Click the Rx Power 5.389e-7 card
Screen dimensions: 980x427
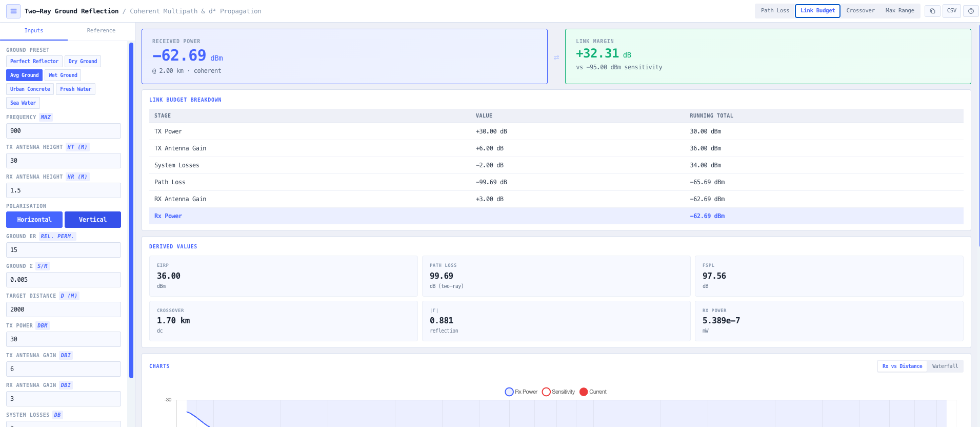click(x=829, y=321)
